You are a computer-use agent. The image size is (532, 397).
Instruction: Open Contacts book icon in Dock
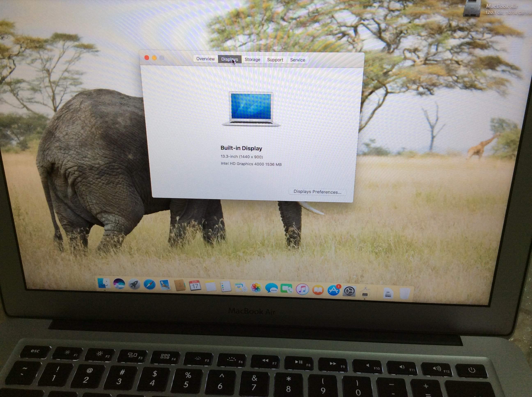coord(180,285)
